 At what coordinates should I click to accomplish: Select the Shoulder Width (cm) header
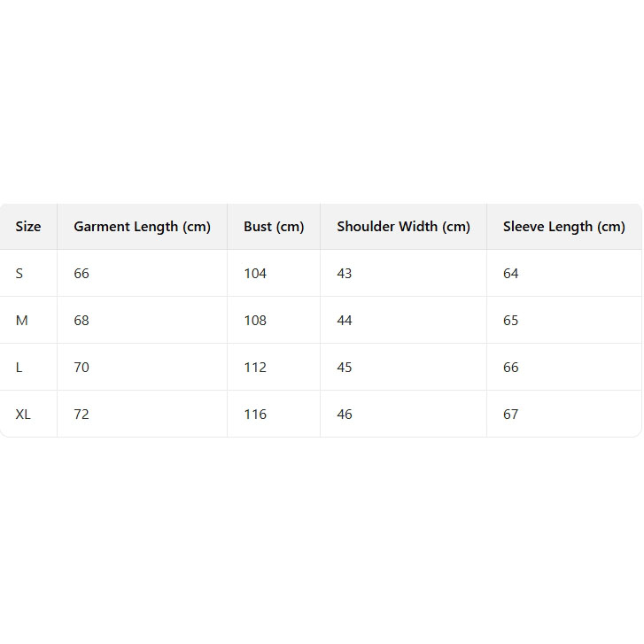coord(403,227)
